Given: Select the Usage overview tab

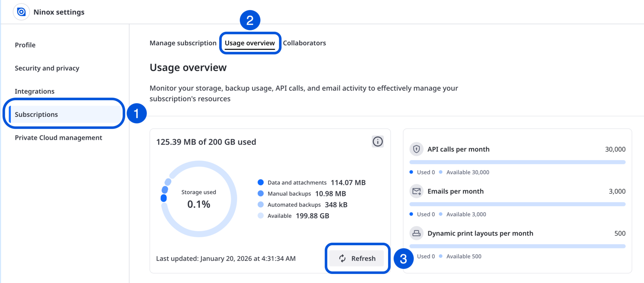Looking at the screenshot, I should 250,43.
